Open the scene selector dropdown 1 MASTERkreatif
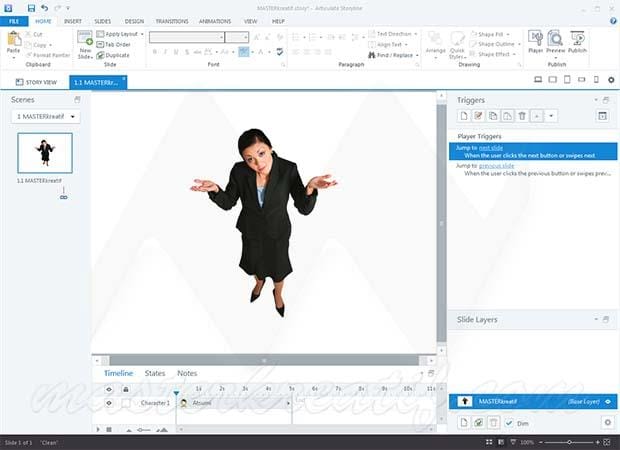620x450 pixels. point(45,116)
